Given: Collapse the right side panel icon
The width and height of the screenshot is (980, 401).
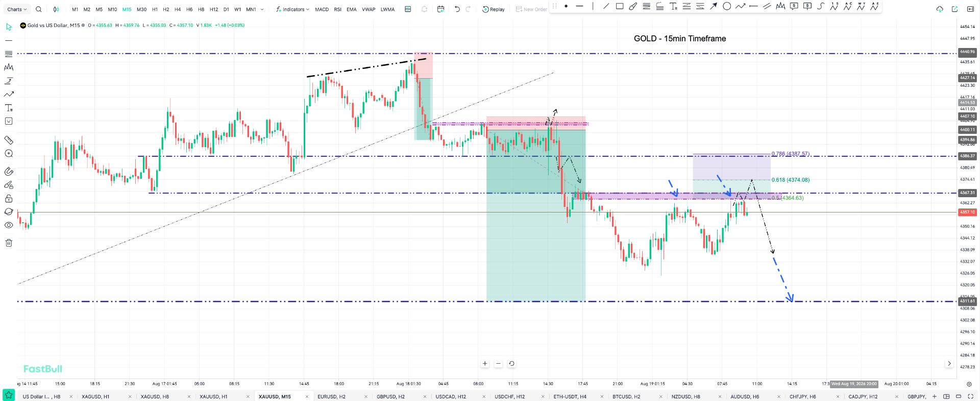Looking at the screenshot, I should [x=970, y=9].
